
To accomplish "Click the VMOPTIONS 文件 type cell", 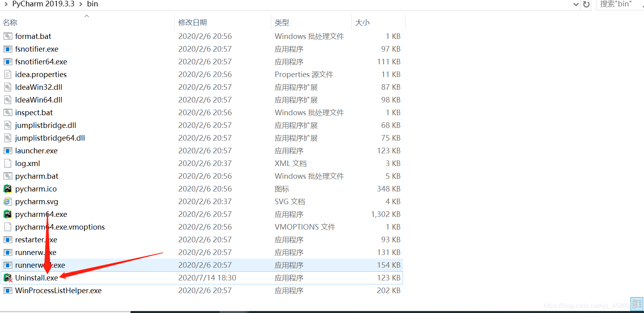I will [305, 227].
